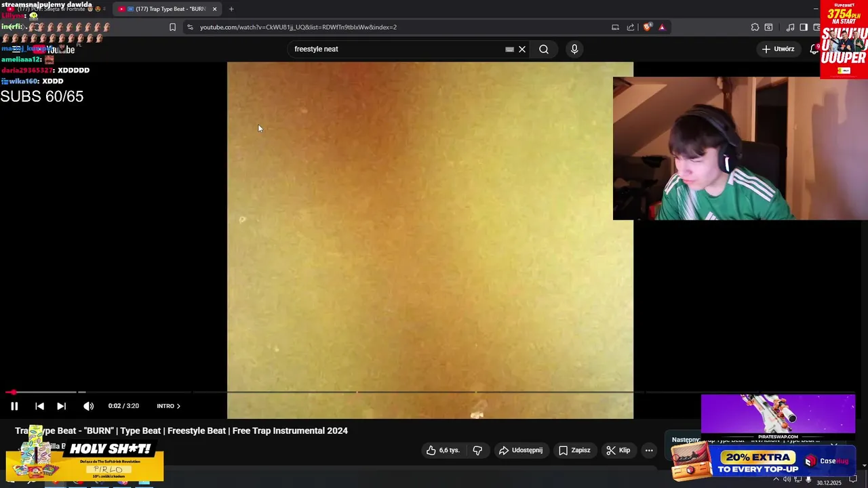
Task: Open taskbar date 30.12.2025 calendar
Action: 829,483
